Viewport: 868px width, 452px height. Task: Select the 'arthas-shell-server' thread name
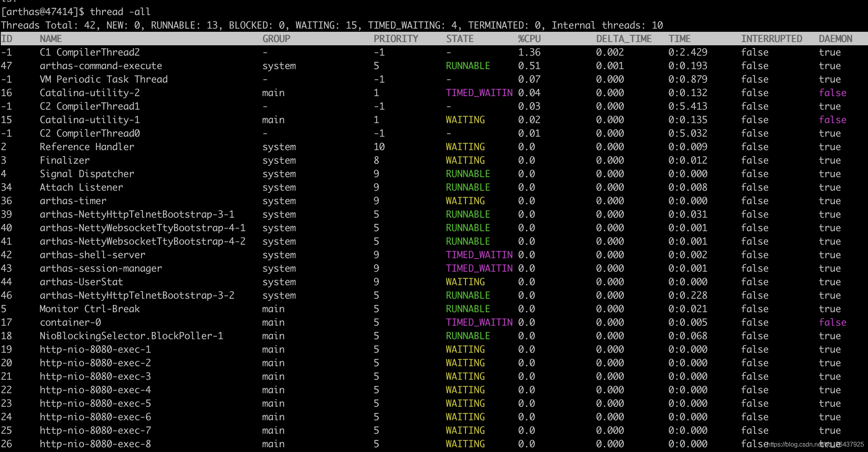click(x=93, y=255)
